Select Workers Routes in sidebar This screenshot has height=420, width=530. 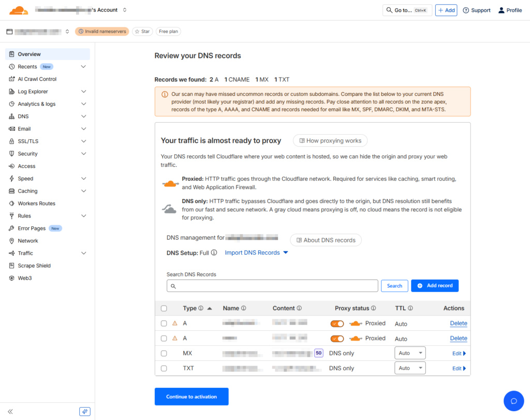36,204
